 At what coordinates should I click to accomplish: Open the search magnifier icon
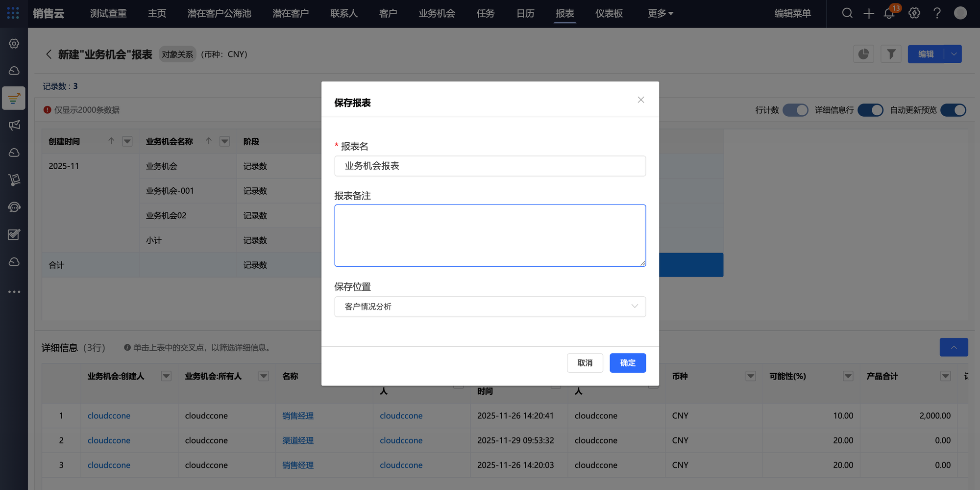847,13
